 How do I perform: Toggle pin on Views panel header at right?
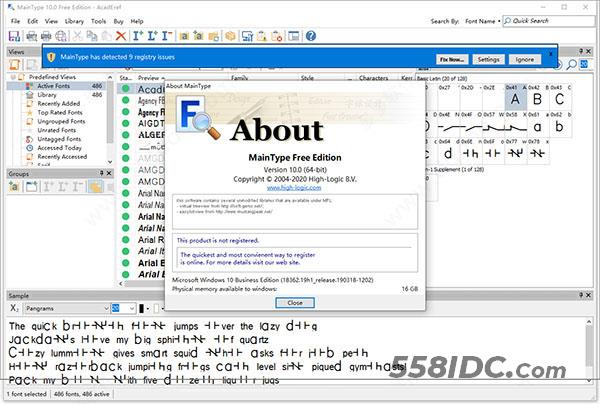581,51
